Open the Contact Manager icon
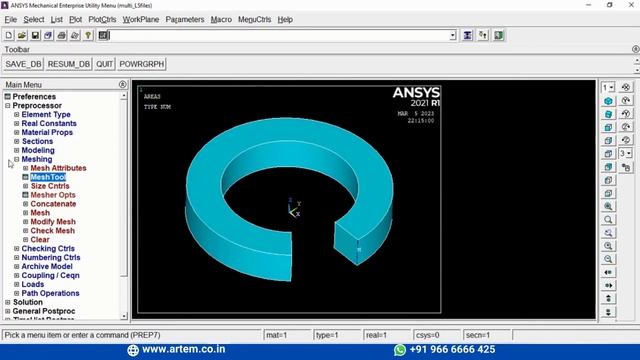This screenshot has width=640, height=360. pyautogui.click(x=498, y=36)
